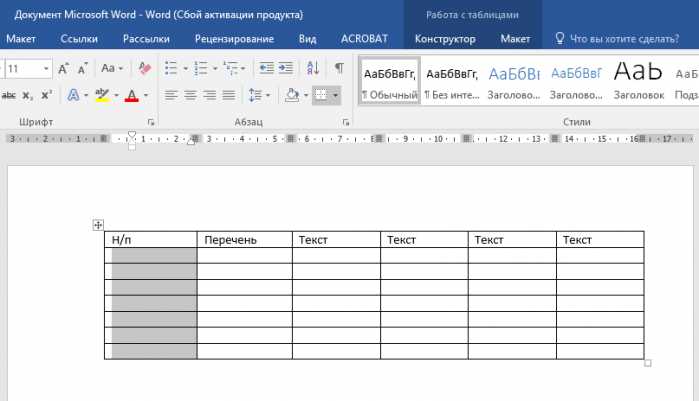Apply the Без интервала style

pos(452,81)
